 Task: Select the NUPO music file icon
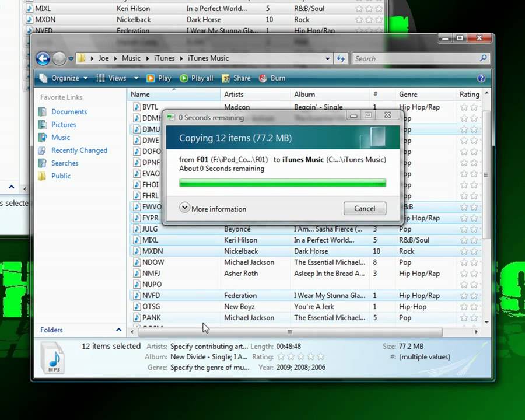click(136, 284)
